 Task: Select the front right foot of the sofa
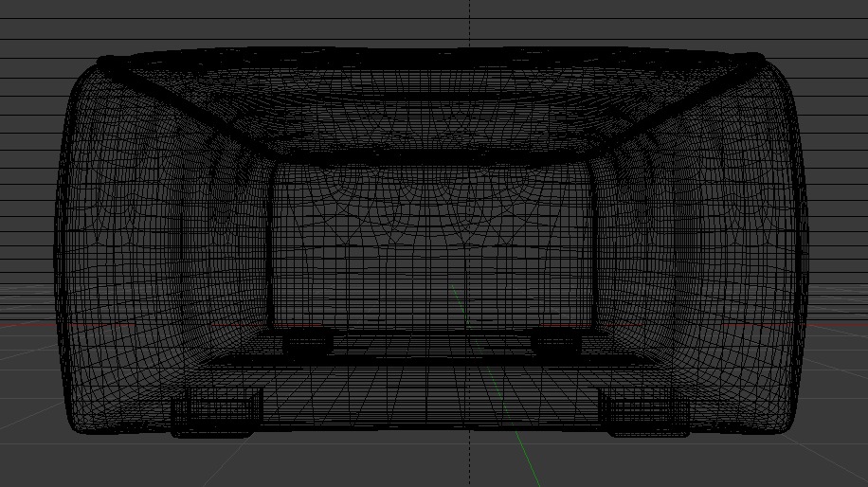tap(645, 411)
